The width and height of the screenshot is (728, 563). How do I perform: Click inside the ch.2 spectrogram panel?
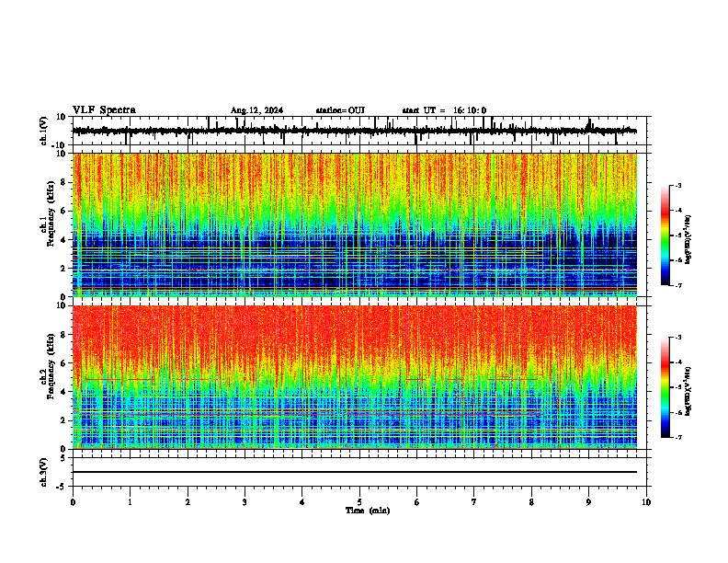[355, 377]
